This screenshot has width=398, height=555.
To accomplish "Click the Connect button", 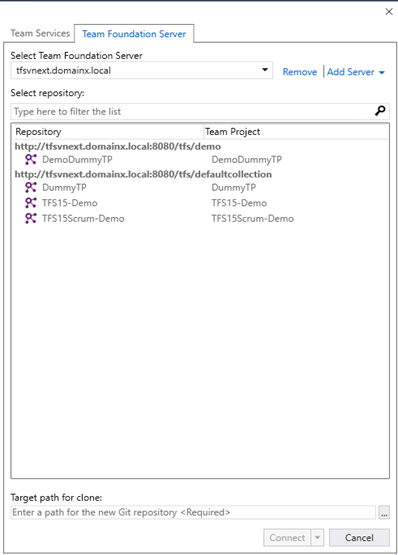I will click(x=287, y=538).
